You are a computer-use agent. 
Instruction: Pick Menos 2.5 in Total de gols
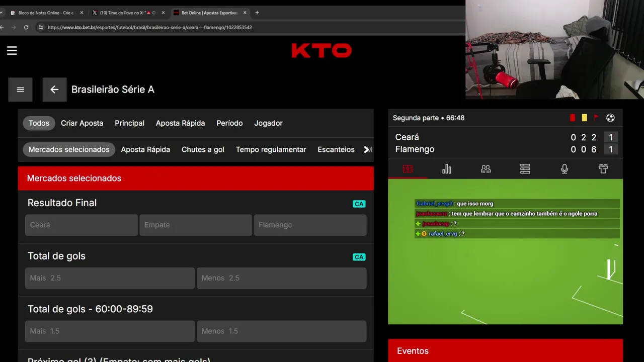click(x=281, y=278)
